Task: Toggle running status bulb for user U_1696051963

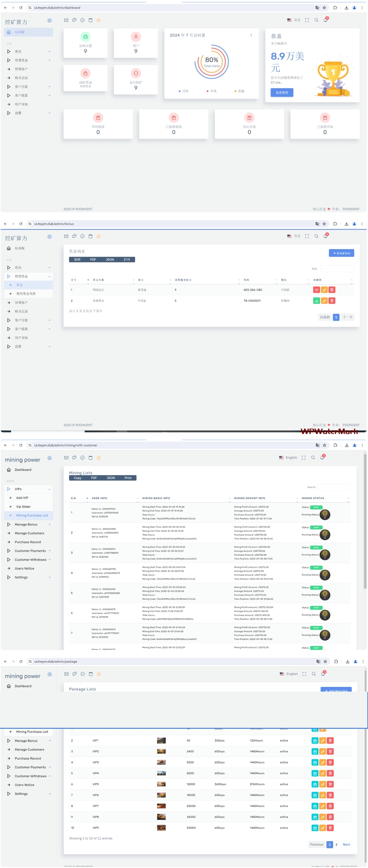Action: (x=325, y=514)
